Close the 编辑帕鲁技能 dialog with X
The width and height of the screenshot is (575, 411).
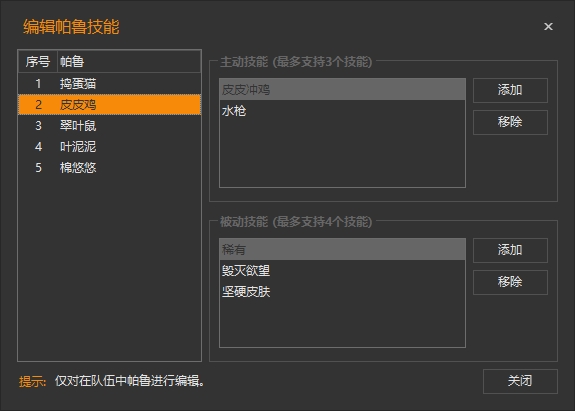(x=548, y=26)
